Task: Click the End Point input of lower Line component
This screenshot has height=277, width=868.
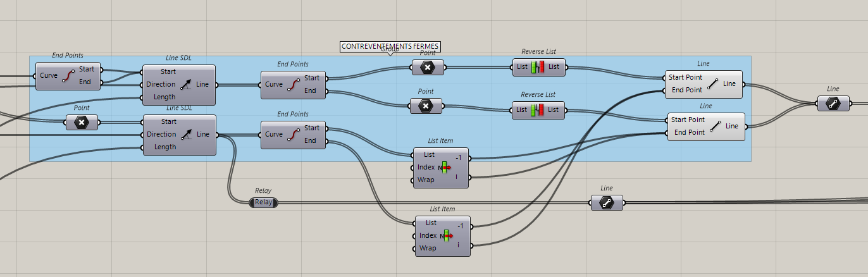Action: click(x=689, y=132)
